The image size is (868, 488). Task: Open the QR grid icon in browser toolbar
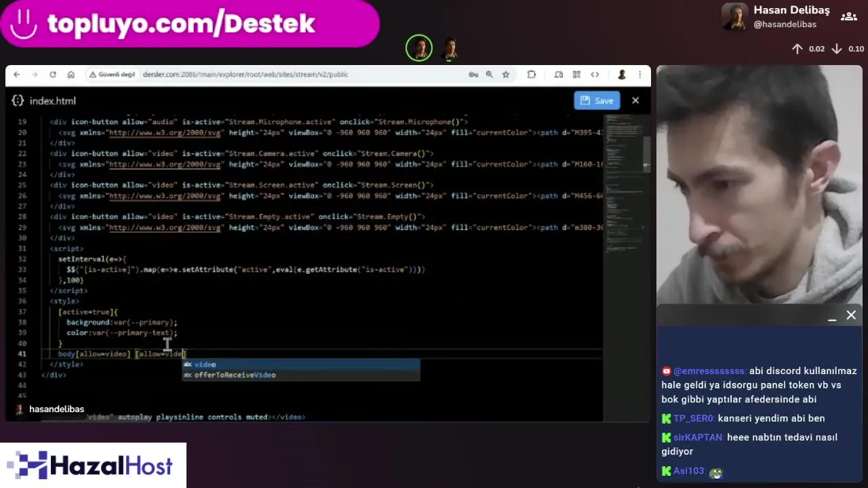pos(576,75)
